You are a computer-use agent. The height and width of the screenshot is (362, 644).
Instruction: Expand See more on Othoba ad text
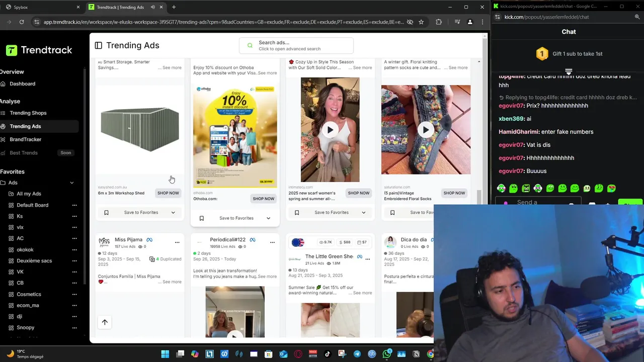(x=267, y=73)
